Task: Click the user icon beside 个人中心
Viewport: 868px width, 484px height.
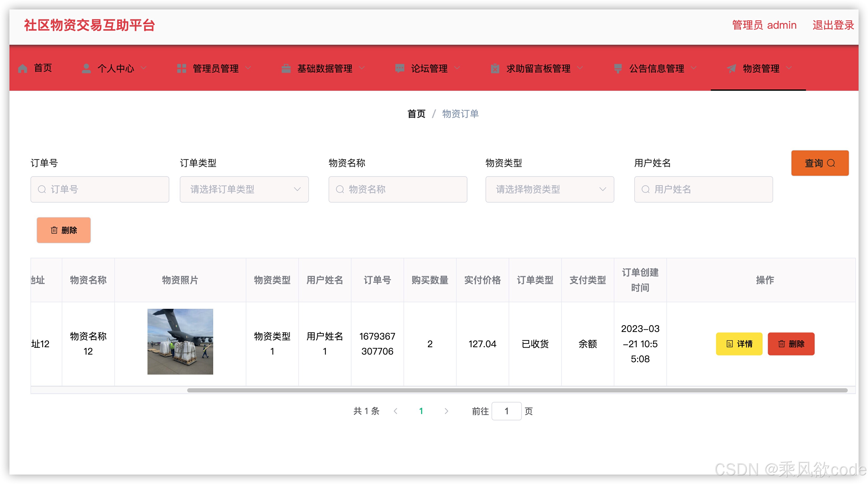Action: (x=86, y=68)
